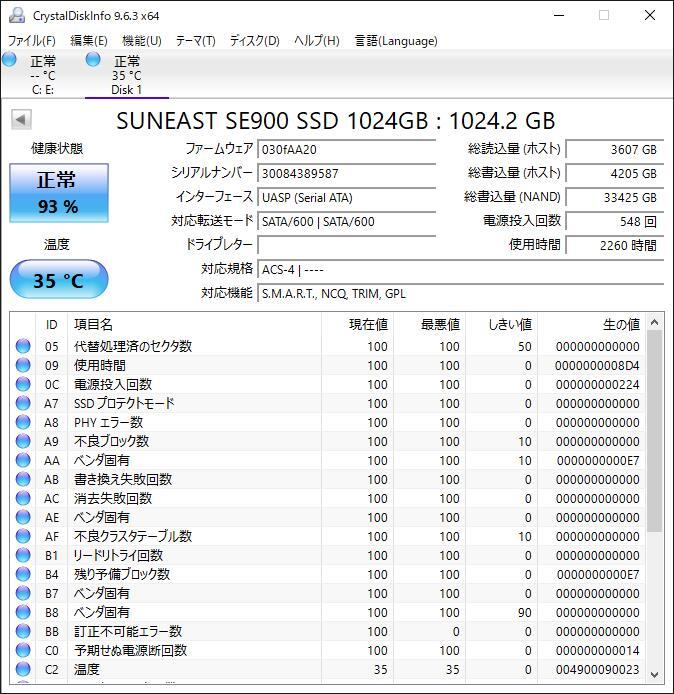Click the scroll down arrow of SMART list
This screenshot has height=694, width=674.
pyautogui.click(x=655, y=675)
